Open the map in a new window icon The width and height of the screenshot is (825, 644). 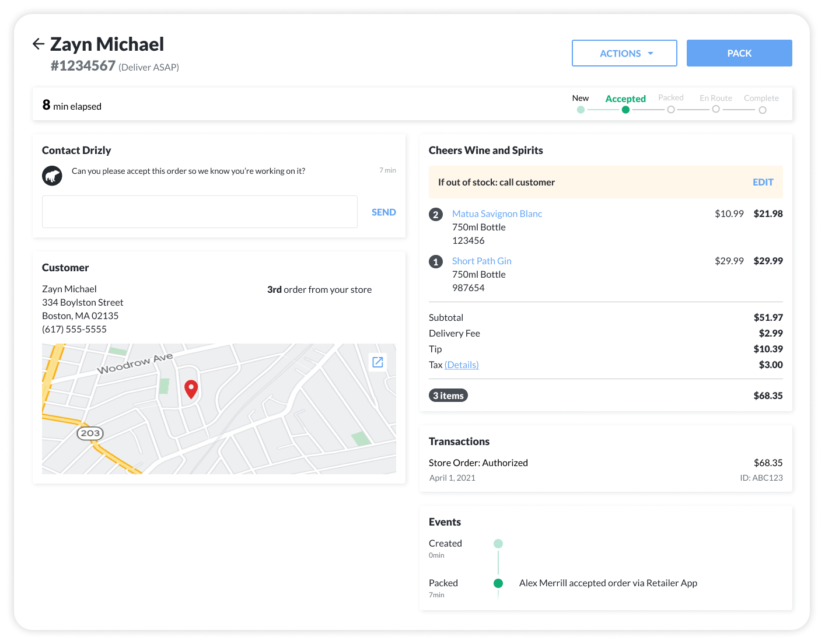point(377,362)
